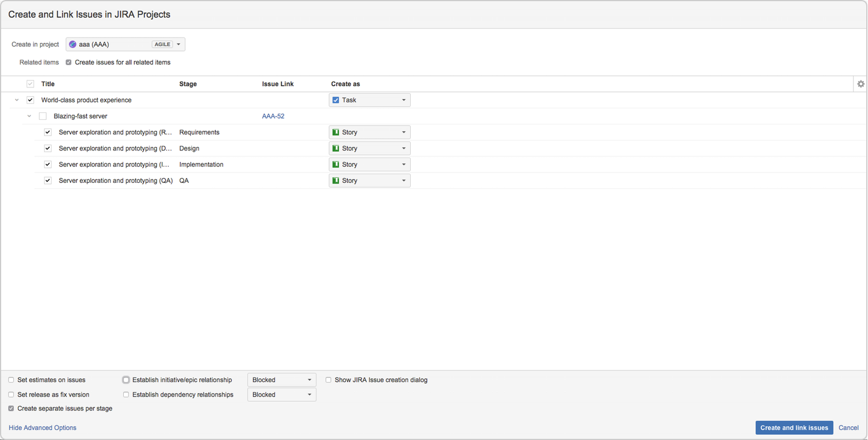Open Story dropdown for Design row
868x440 pixels.
pos(370,149)
